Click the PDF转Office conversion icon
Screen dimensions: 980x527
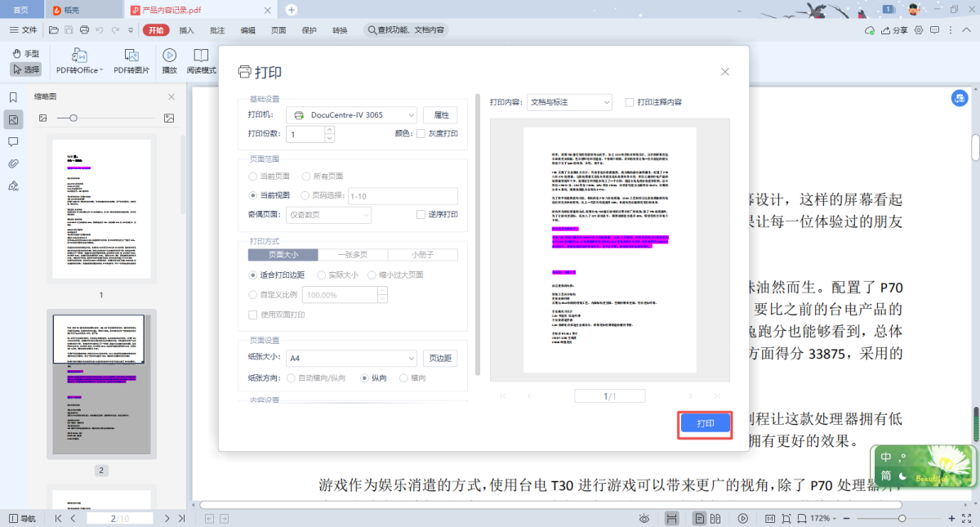point(79,56)
